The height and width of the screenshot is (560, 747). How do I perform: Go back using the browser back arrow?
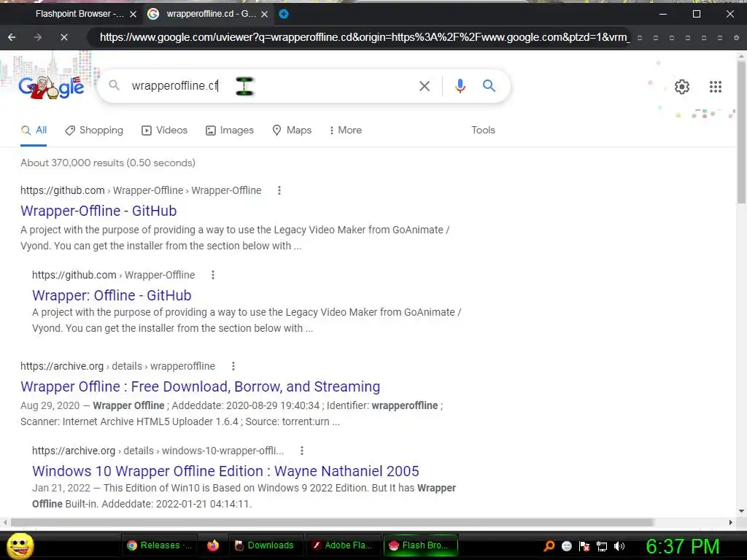[12, 37]
